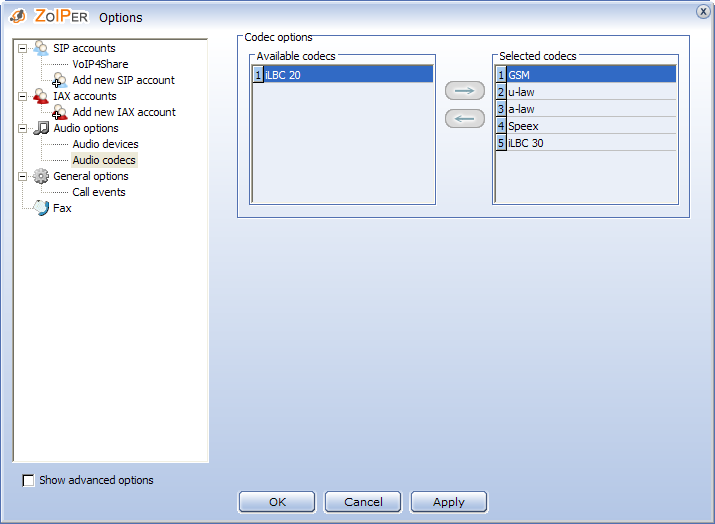Screen dimensions: 715x524
Task: Click the Add new IAX account icon
Action: pyautogui.click(x=59, y=112)
